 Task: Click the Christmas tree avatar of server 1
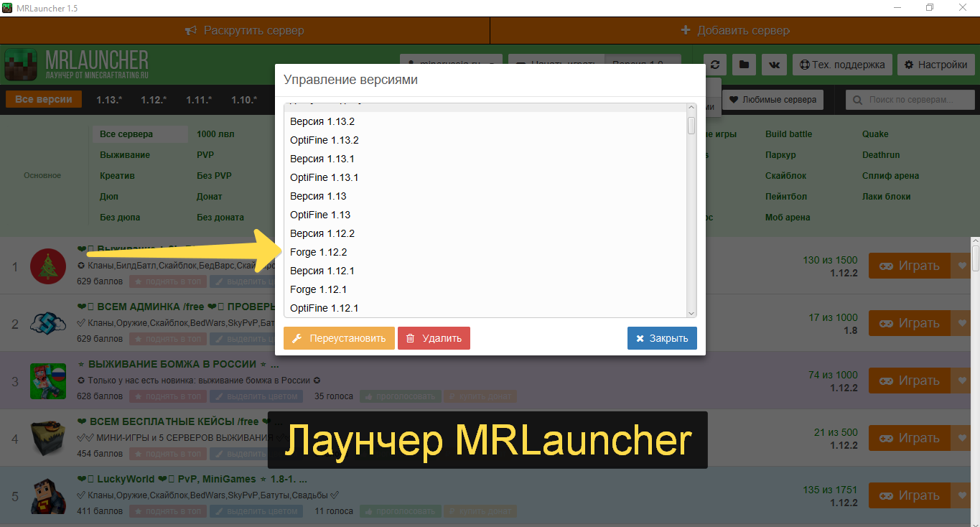tap(48, 266)
